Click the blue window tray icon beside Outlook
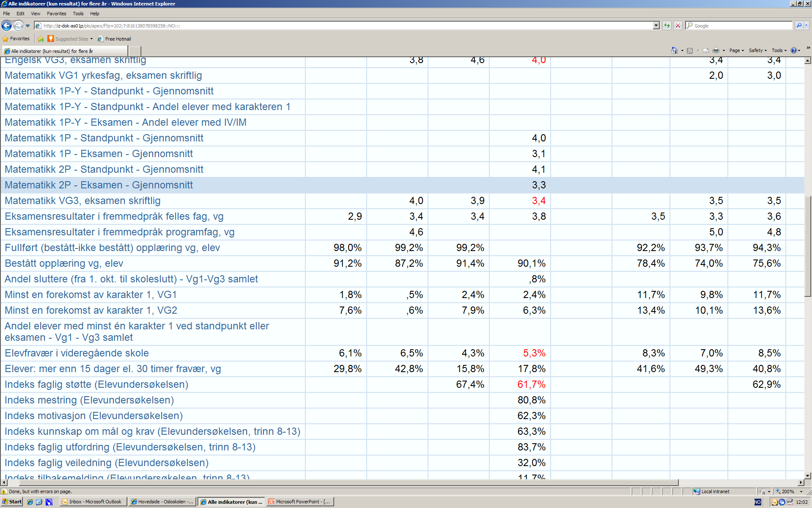 coord(782,502)
